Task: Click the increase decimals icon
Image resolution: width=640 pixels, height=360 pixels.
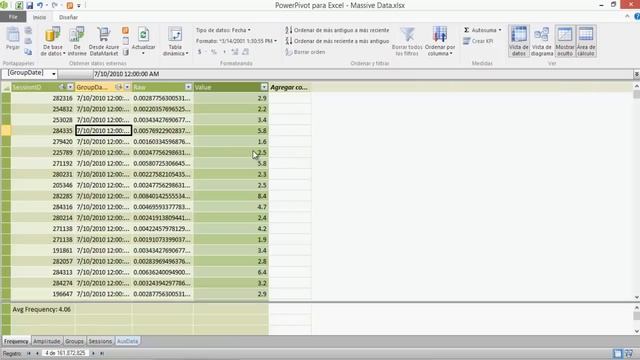Action: 235,52
